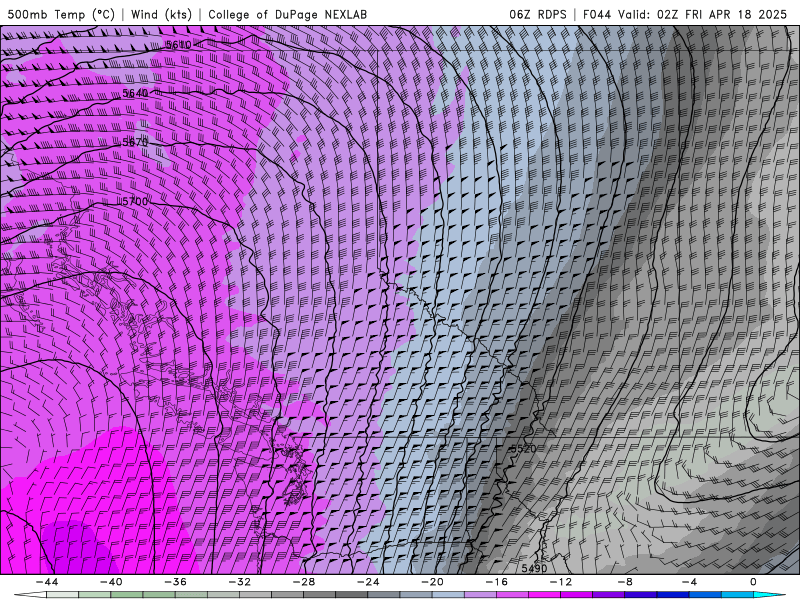Click the '06Z RDPS' model run label
The width and height of the screenshot is (800, 600).
(538, 14)
